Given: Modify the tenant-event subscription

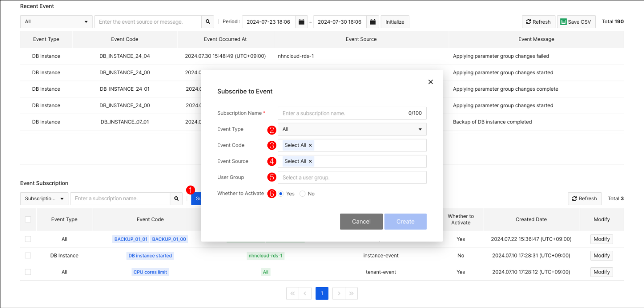Looking at the screenshot, I should (602, 272).
